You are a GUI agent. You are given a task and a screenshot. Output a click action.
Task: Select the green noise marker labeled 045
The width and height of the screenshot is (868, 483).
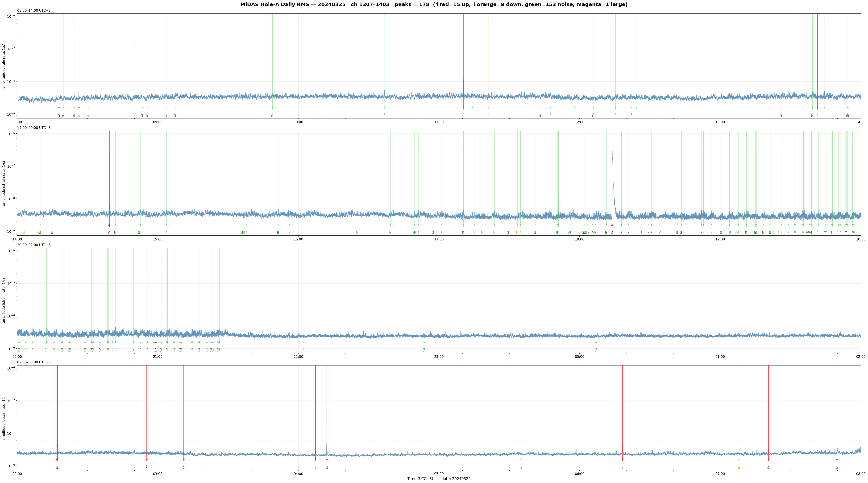[x=390, y=225]
